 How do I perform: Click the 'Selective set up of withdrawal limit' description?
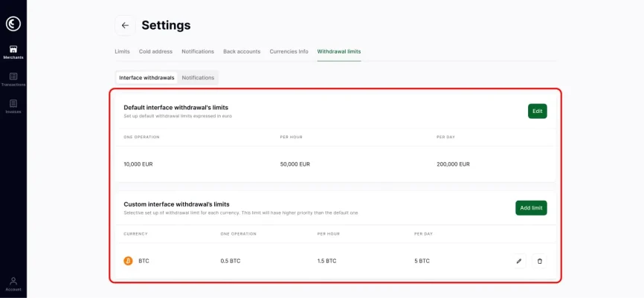241,213
